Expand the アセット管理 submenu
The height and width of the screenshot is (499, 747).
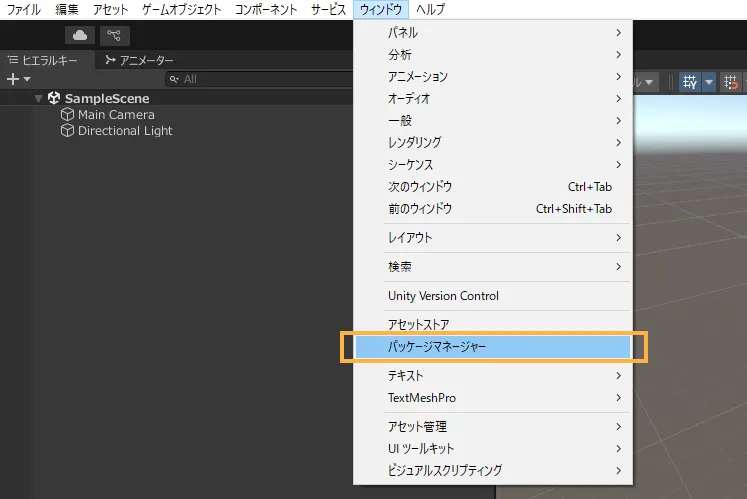(x=493, y=427)
